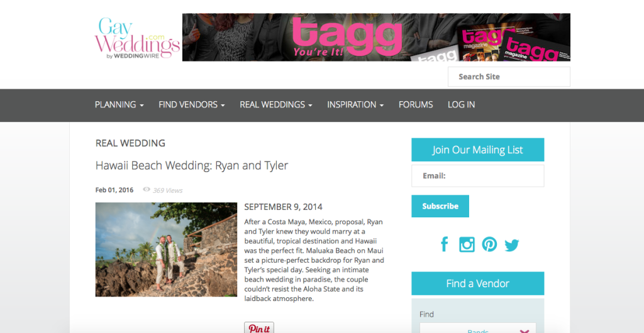644x333 pixels.
Task: Open the Log In menu item
Action: 461,104
